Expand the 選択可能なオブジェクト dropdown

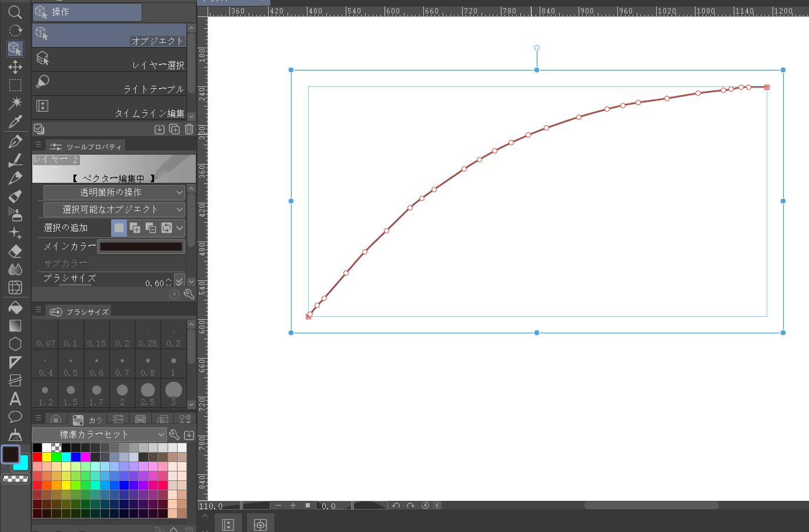(114, 209)
